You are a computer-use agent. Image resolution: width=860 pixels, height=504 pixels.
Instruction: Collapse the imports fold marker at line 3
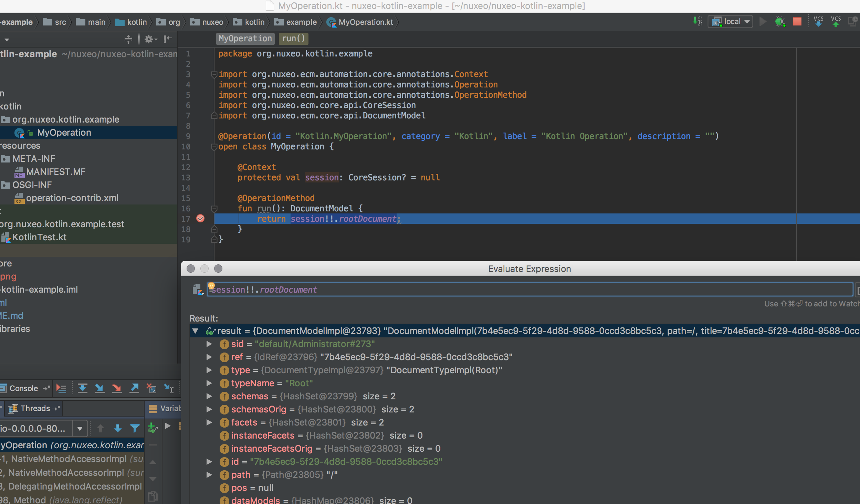[x=214, y=74]
